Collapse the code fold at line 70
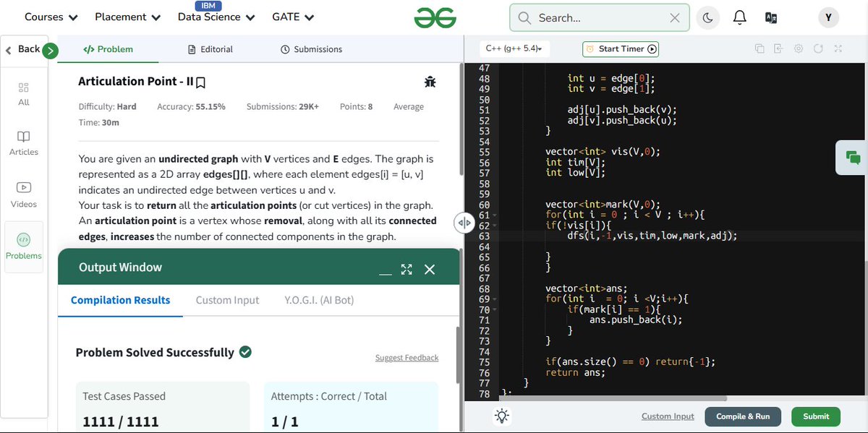Image resolution: width=868 pixels, height=433 pixels. (x=496, y=310)
